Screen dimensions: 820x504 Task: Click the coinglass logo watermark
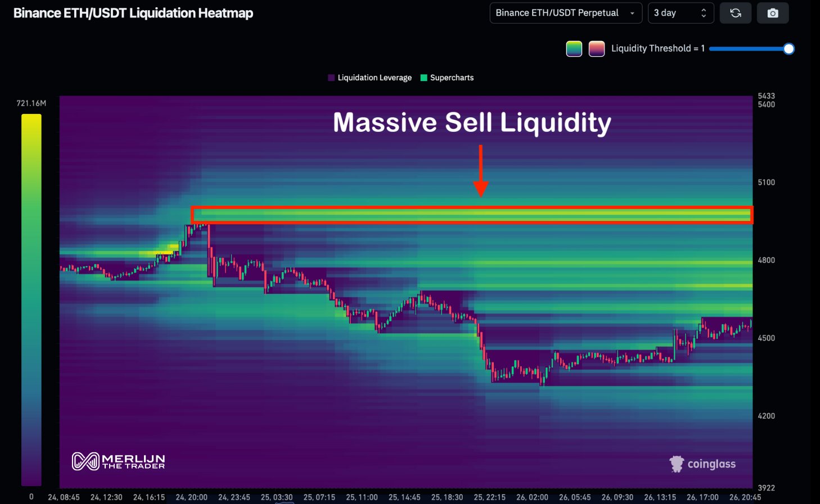coord(702,464)
